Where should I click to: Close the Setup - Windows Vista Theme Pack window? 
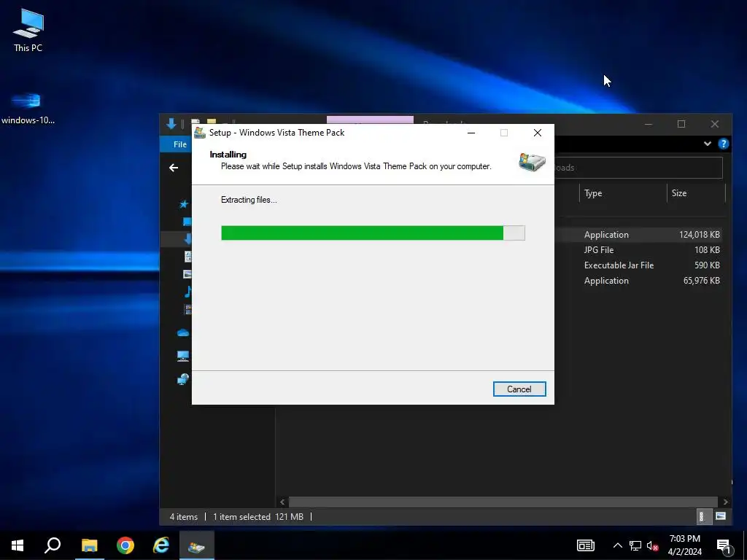pos(538,133)
